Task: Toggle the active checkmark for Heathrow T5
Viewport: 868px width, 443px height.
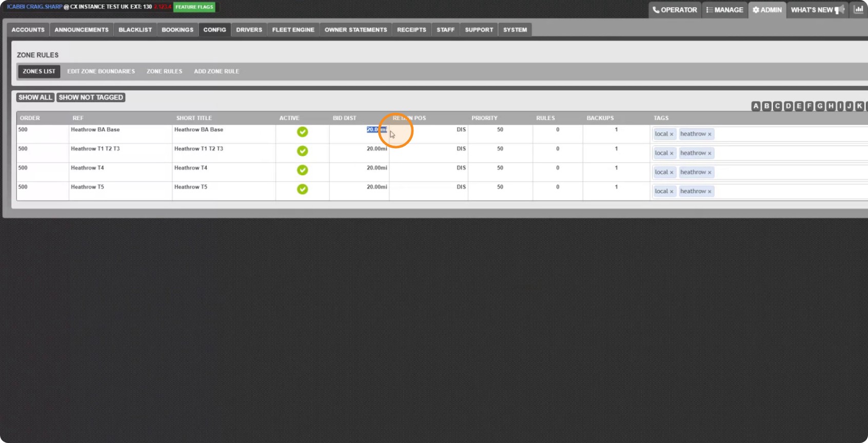Action: click(x=303, y=189)
